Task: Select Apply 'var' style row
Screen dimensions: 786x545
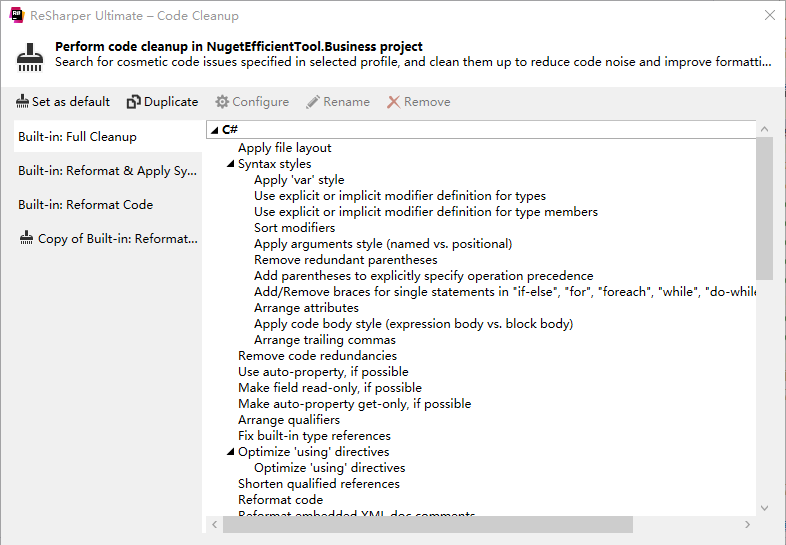Action: [x=299, y=180]
